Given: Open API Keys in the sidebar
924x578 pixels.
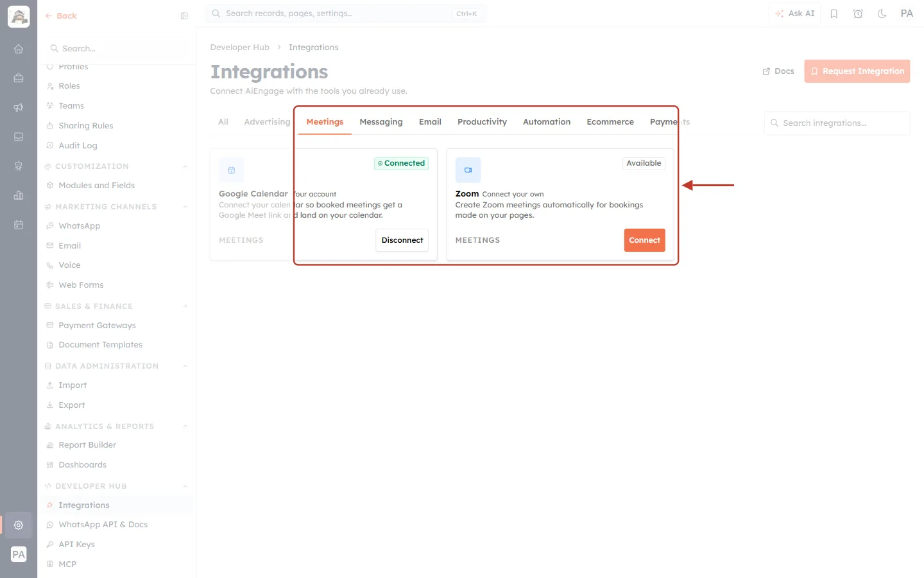Looking at the screenshot, I should tap(76, 545).
